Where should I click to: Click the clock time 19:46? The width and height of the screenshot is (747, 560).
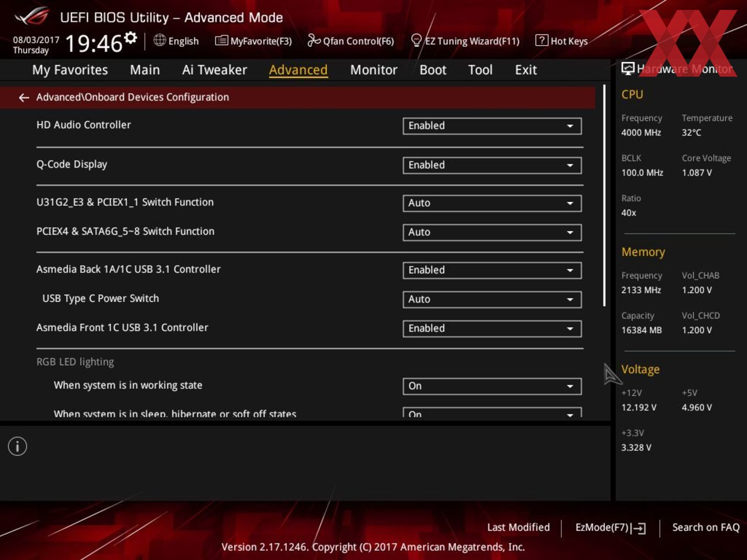(x=93, y=43)
